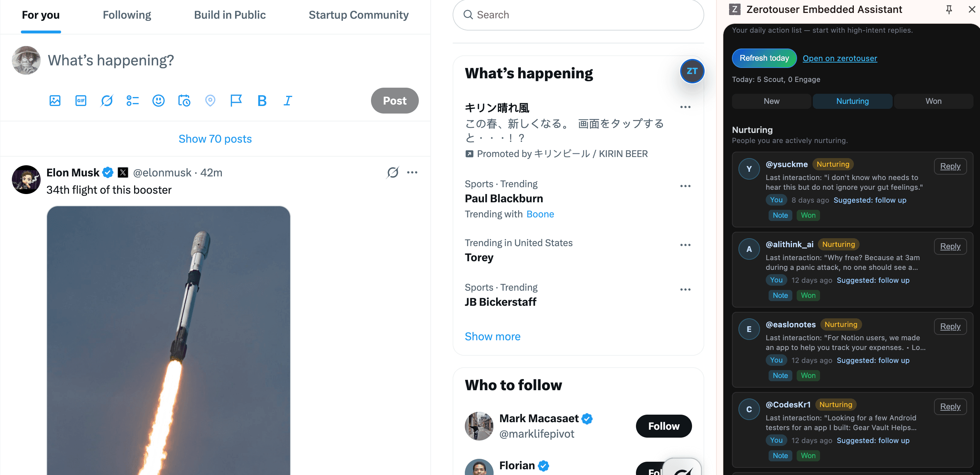
Task: Open more options for Paul Blackburn trend
Action: tap(685, 186)
